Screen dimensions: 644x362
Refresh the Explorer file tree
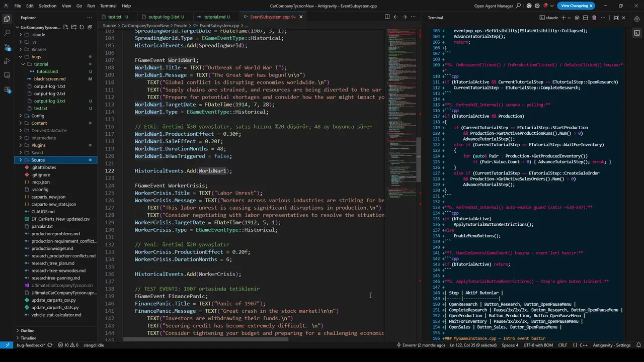tap(82, 27)
